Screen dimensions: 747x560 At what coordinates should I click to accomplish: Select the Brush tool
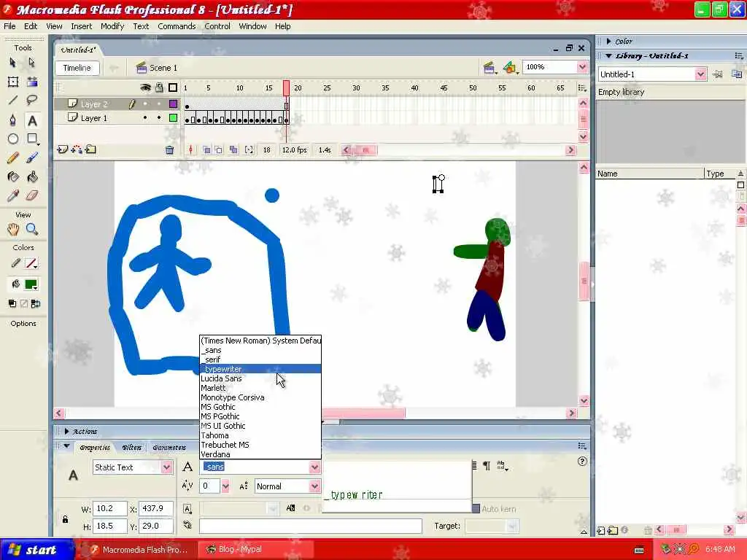(32, 157)
